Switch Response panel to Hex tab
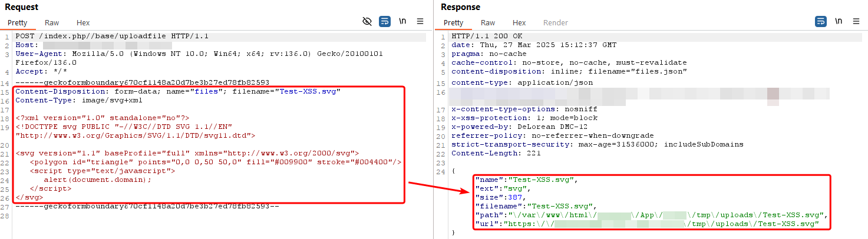 coord(519,23)
